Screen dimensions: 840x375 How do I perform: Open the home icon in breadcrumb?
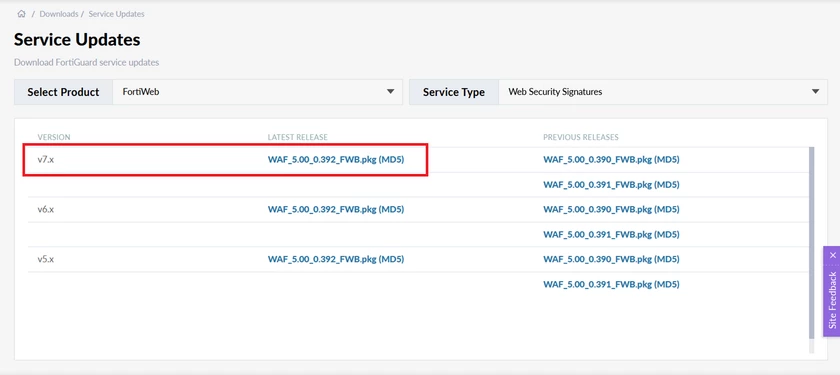21,14
